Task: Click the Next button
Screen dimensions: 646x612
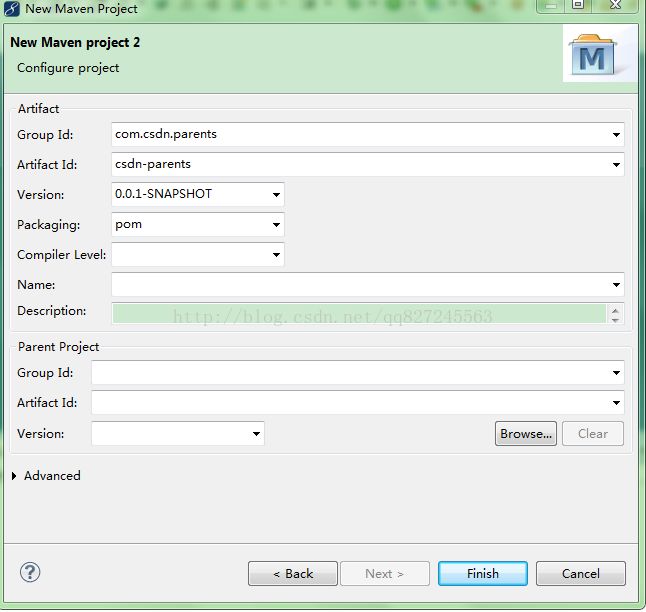Action: click(385, 573)
